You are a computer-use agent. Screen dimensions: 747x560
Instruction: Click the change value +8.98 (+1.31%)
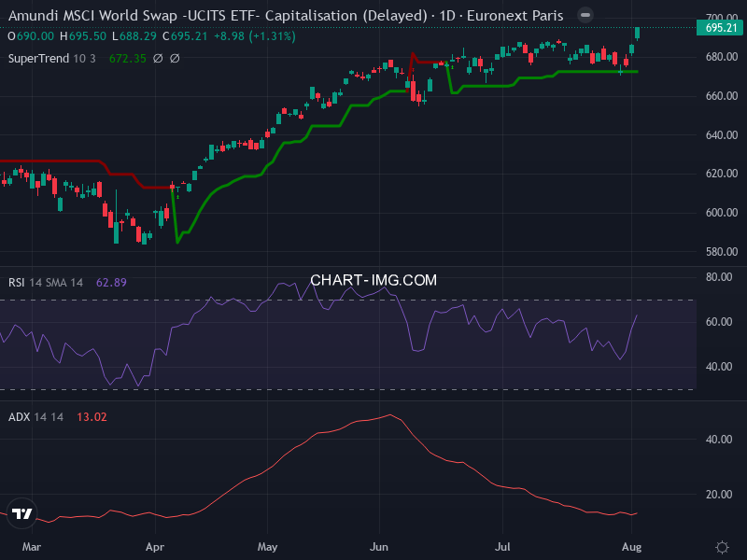[x=255, y=36]
